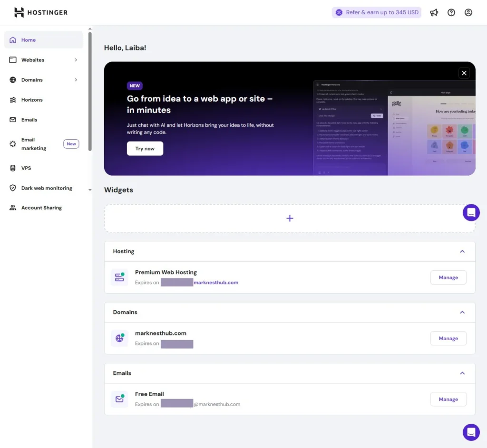Click the sidebar scroll down arrow
The height and width of the screenshot is (448, 487).
pos(90,190)
